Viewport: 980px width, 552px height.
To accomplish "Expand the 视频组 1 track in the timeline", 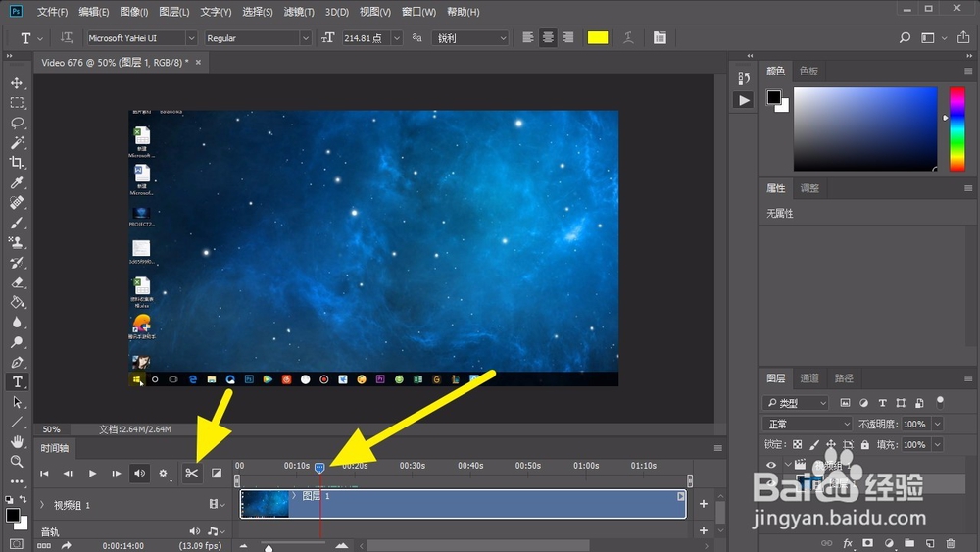I will 41,505.
